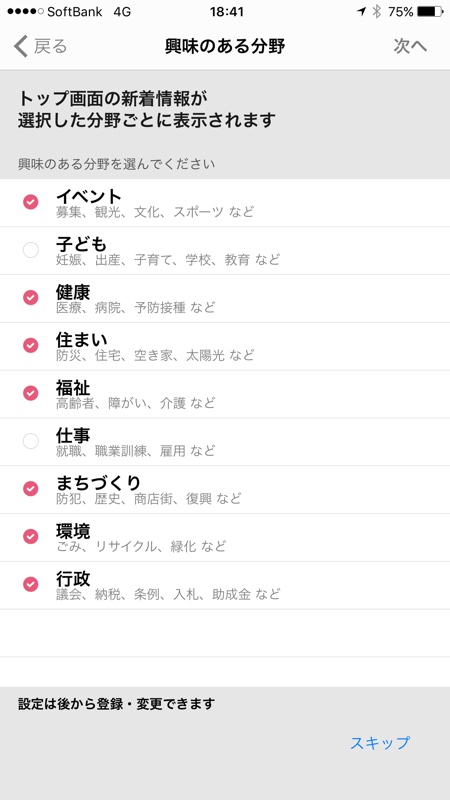
Task: Toggle the 住まい checkmark off
Action: point(31,345)
